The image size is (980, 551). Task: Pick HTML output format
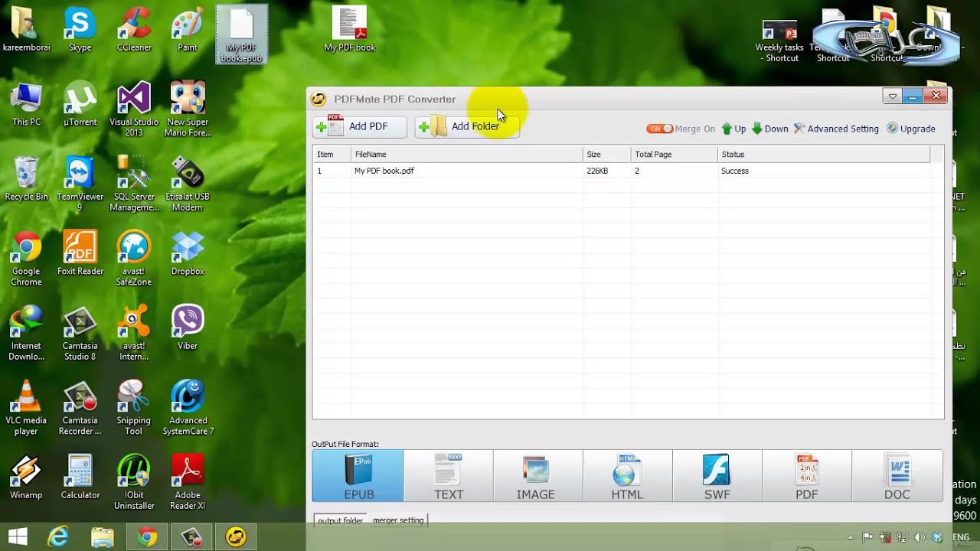[x=627, y=476]
